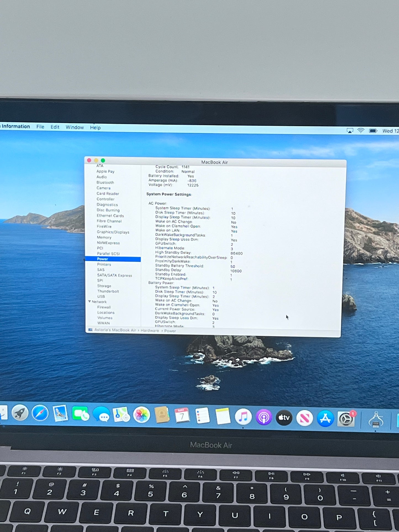Image resolution: width=399 pixels, height=532 pixels.
Task: Select FireWire in the sidebar
Action: 104,226
